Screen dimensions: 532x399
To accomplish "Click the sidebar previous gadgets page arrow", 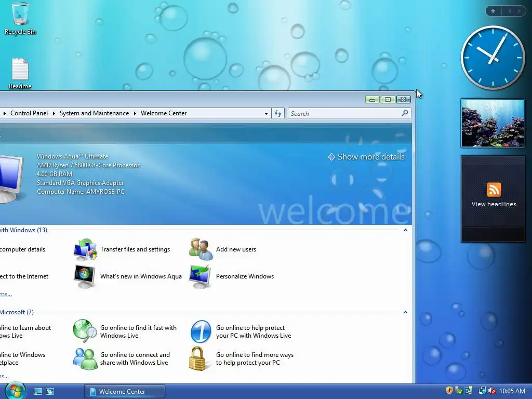I will (509, 11).
